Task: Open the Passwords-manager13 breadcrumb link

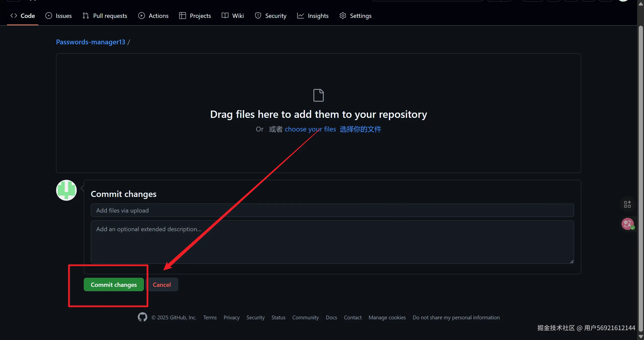Action: coord(91,42)
